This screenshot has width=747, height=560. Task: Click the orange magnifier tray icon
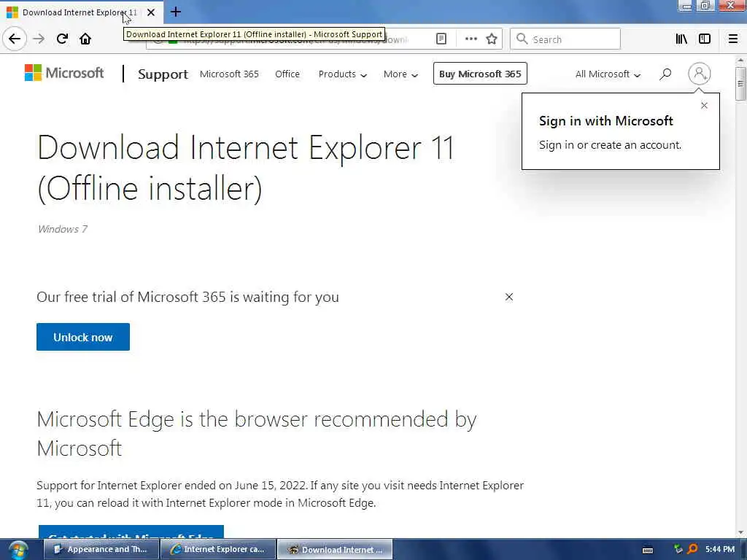pyautogui.click(x=693, y=549)
